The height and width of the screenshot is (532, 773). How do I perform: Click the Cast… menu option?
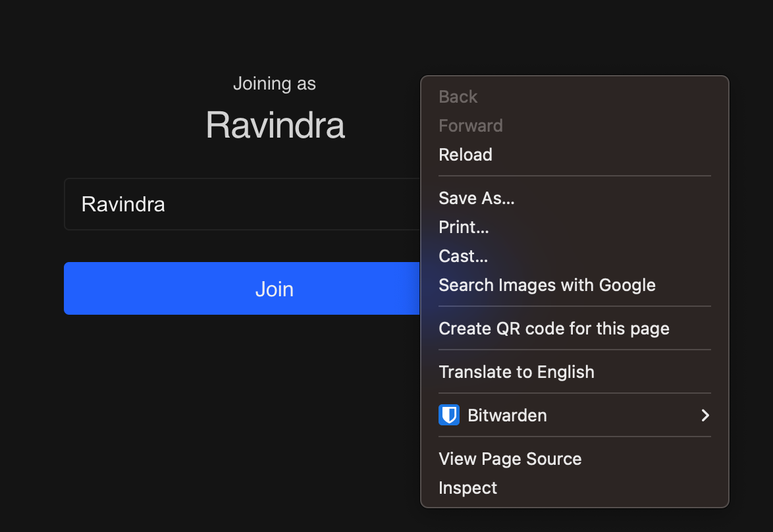(464, 256)
